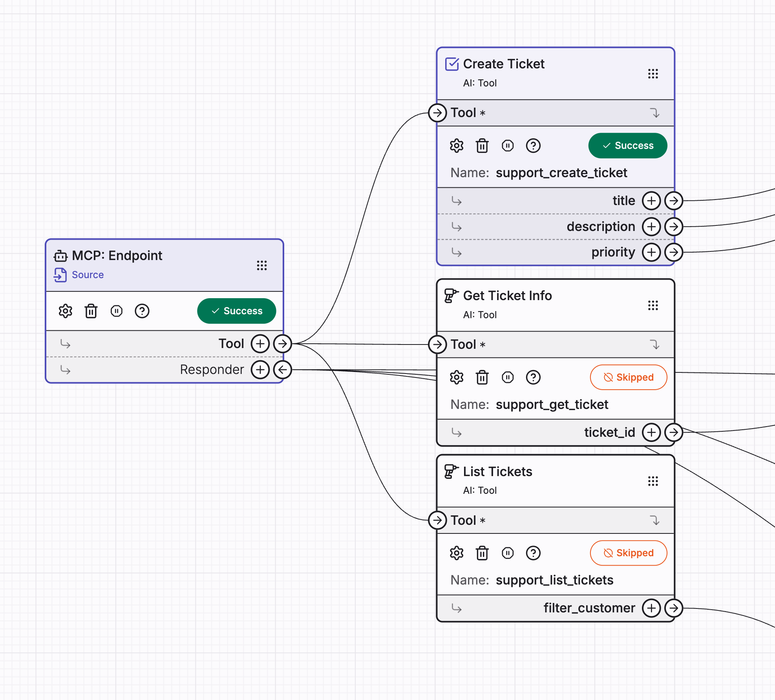Click the Get Ticket Info node title
Screen dimensions: 775x700
(507, 296)
